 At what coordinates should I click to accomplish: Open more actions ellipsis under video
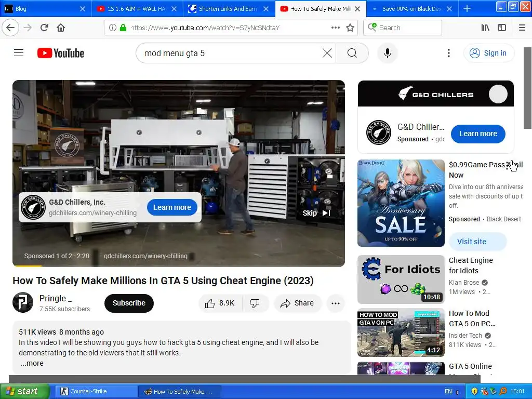coord(335,303)
